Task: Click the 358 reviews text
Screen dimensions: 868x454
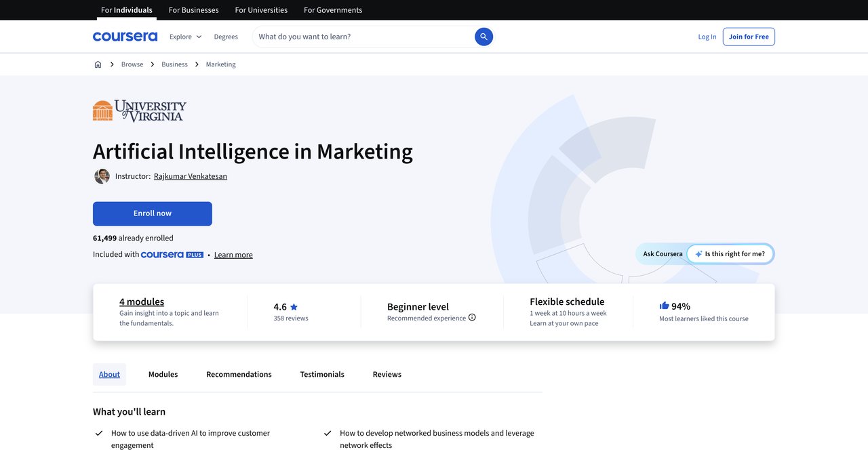Action: pyautogui.click(x=291, y=318)
